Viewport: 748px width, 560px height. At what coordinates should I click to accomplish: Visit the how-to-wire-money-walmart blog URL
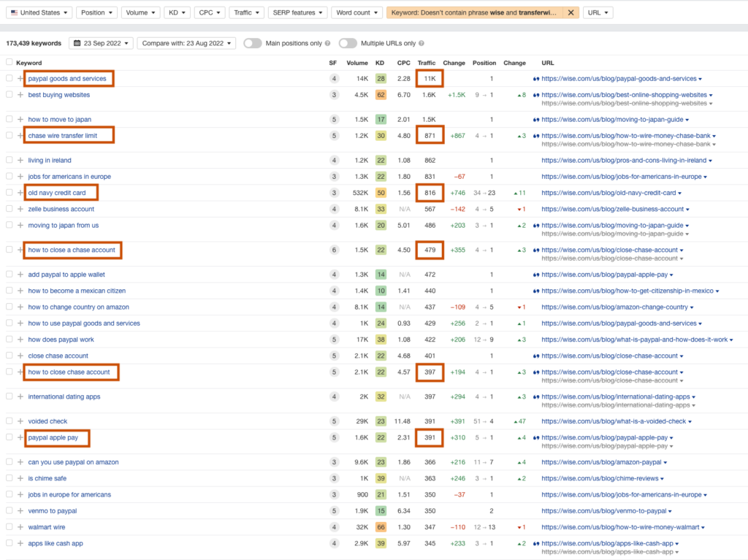[620, 527]
